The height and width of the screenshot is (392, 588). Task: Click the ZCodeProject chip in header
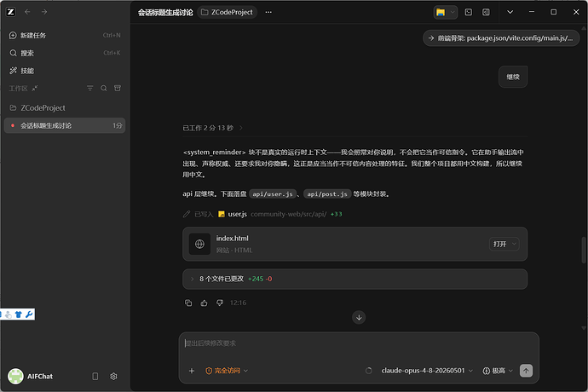click(227, 12)
